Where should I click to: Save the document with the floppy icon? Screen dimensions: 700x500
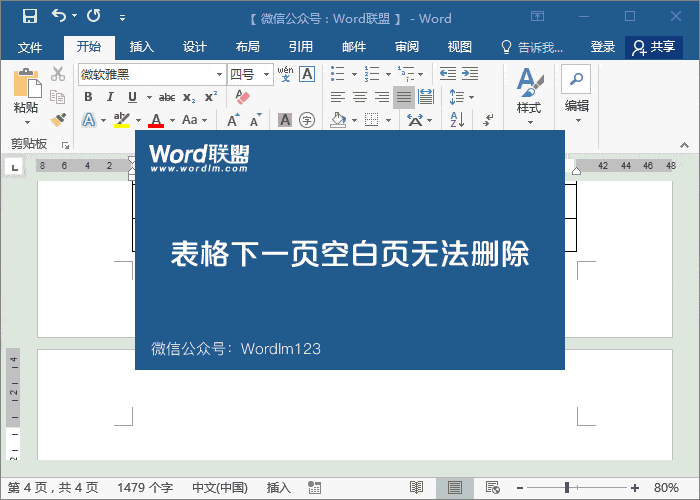tap(30, 17)
